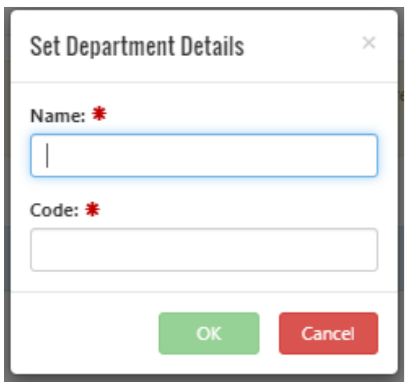Click the Code: field label
This screenshot has width=412, height=383.
54,210
